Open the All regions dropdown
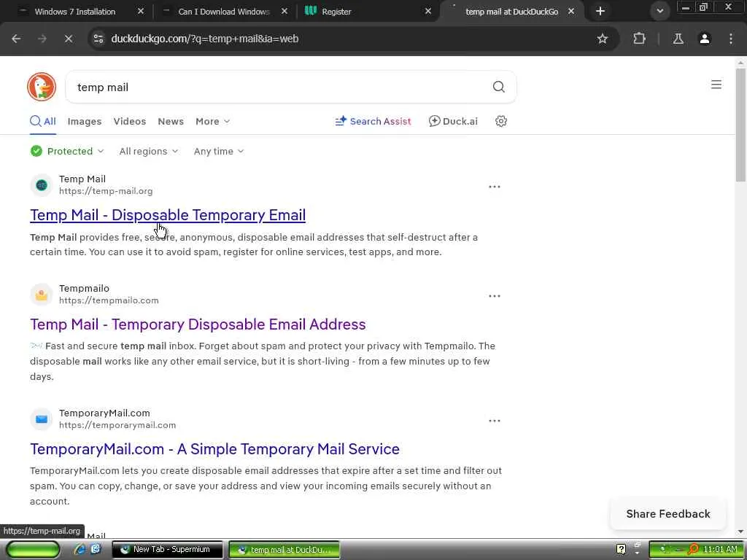Image resolution: width=747 pixels, height=560 pixels. click(x=149, y=151)
